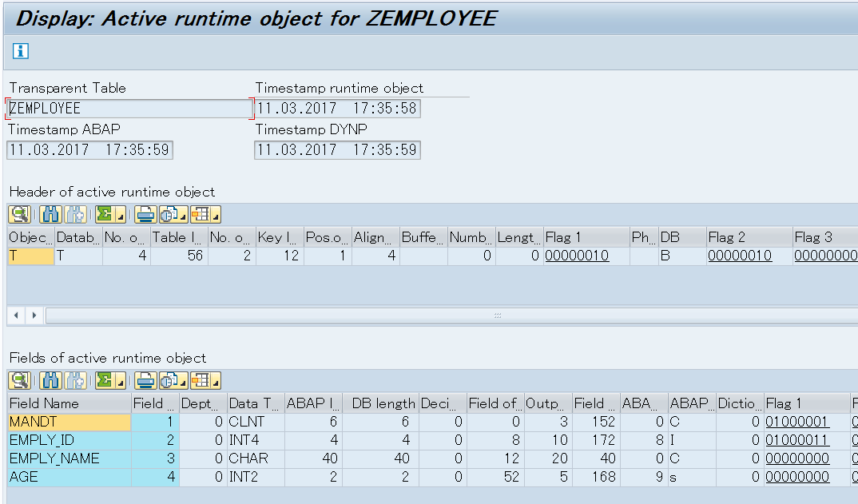Click Find Next icon in Header toolbar
Screen dimensions: 858x504
tap(76, 215)
